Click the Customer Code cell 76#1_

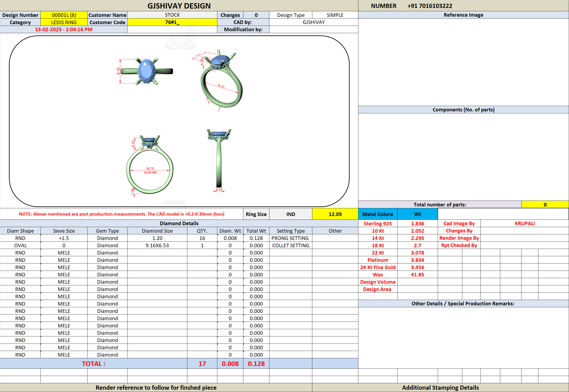tap(172, 22)
